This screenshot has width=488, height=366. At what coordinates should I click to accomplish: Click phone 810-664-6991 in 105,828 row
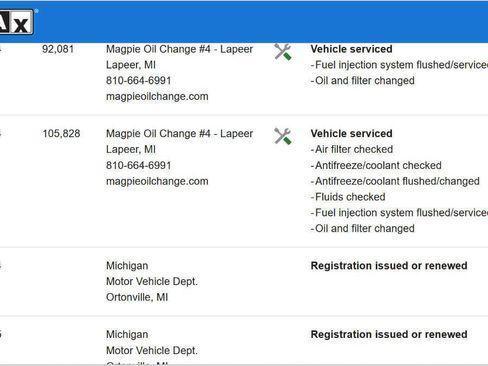coord(138,165)
